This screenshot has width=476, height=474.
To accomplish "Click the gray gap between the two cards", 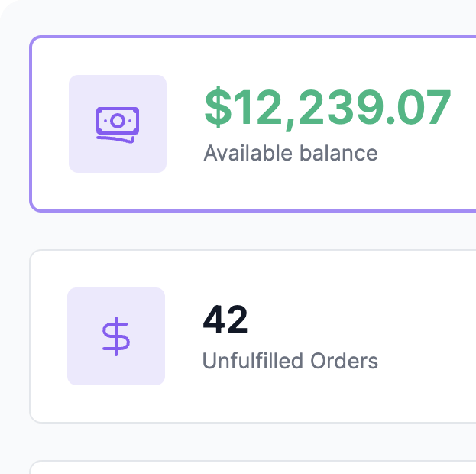I will 253,231.
